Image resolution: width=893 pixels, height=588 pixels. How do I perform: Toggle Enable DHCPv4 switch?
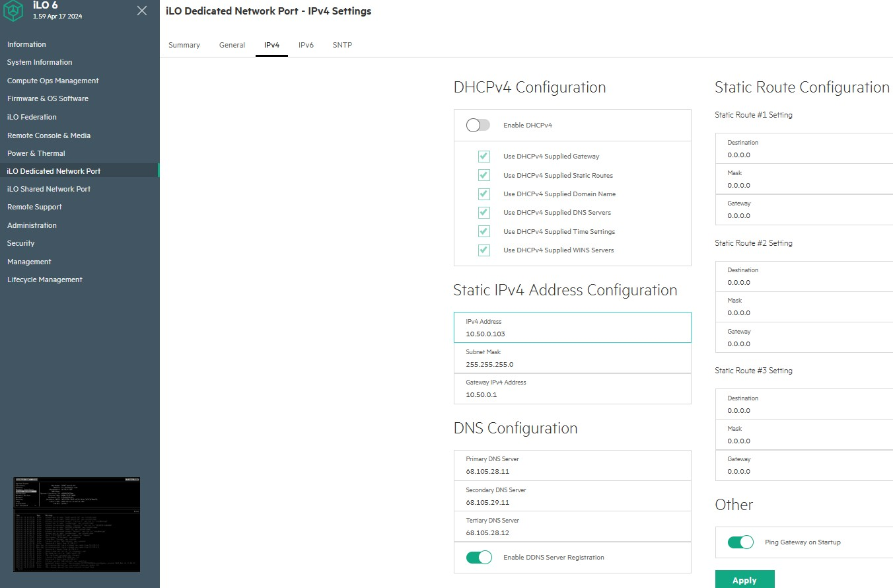[478, 125]
